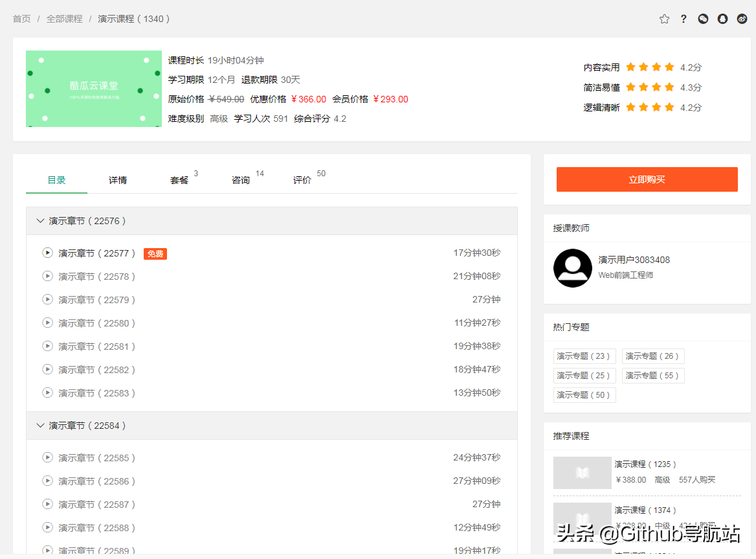Switch to the 咨询 tab
This screenshot has height=559, width=756.
[x=240, y=179]
